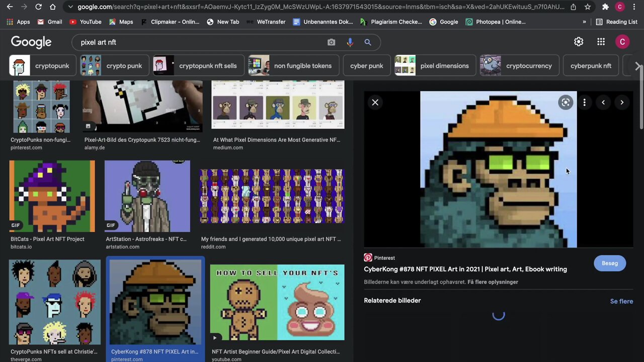
Task: Search inside image with lens icon
Action: pos(566,103)
